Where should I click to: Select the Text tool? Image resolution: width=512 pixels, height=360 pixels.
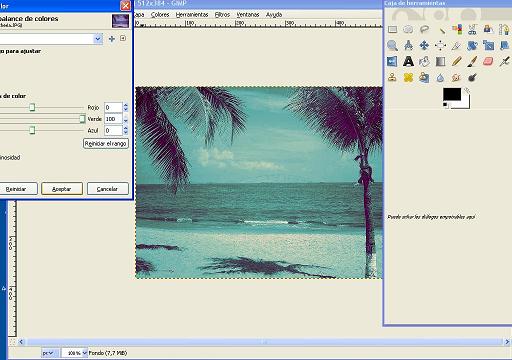click(x=408, y=62)
